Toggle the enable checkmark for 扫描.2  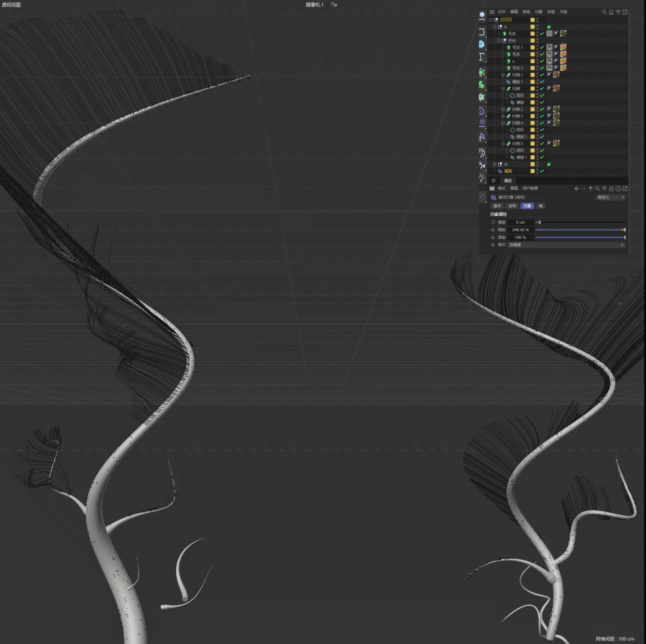[542, 109]
